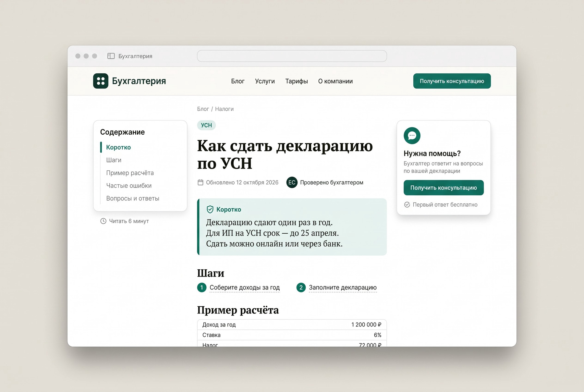Click the 1 200 000 ₽ income value

pyautogui.click(x=366, y=325)
